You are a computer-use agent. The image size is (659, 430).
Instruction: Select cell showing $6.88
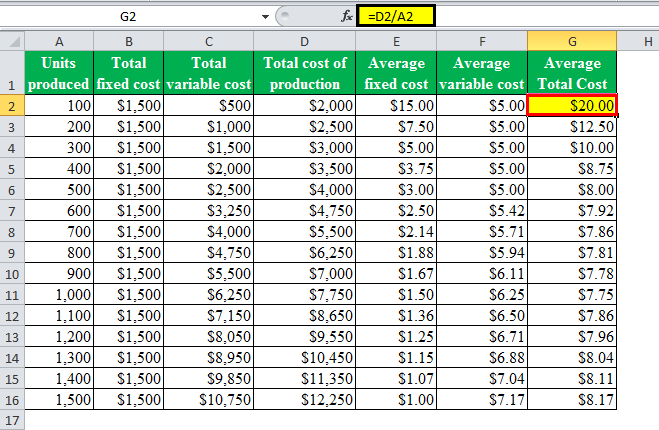tap(482, 357)
